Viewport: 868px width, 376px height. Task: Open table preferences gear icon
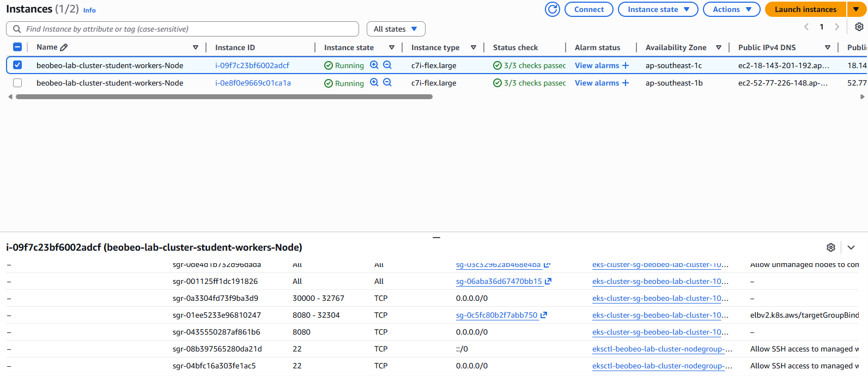(x=859, y=27)
